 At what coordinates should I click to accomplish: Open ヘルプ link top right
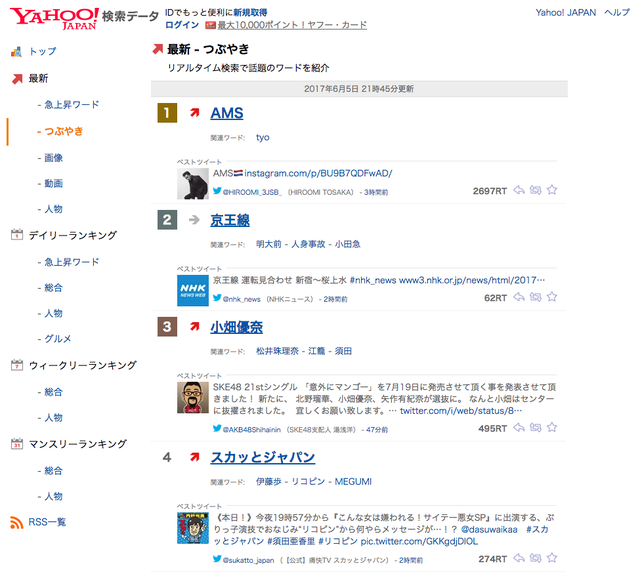coord(617,13)
